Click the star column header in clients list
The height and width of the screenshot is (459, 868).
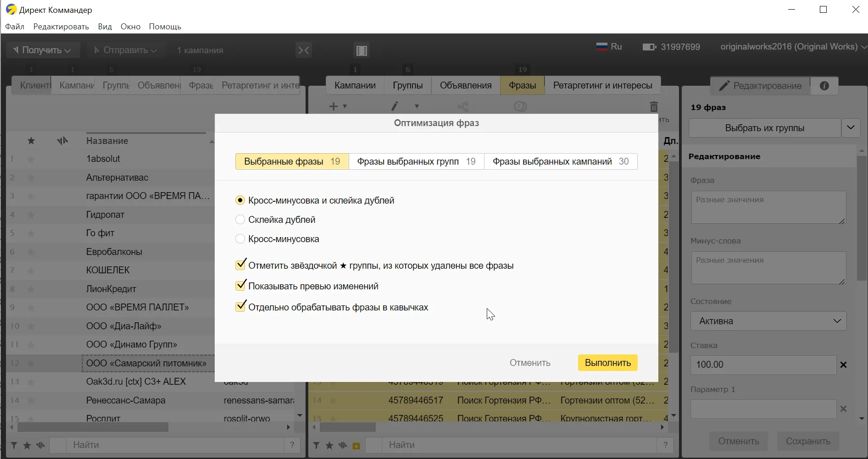tap(31, 141)
